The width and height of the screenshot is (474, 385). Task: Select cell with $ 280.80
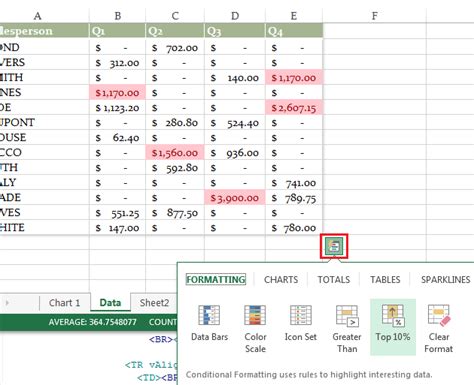coord(175,123)
